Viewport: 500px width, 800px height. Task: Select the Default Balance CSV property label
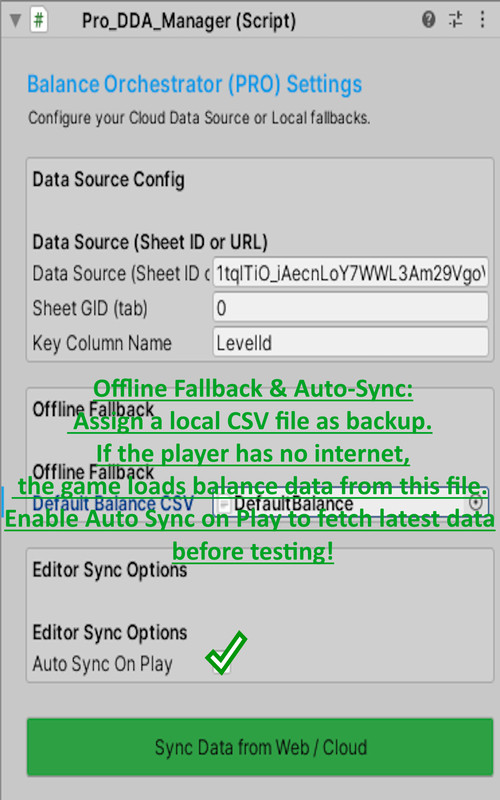coord(113,504)
